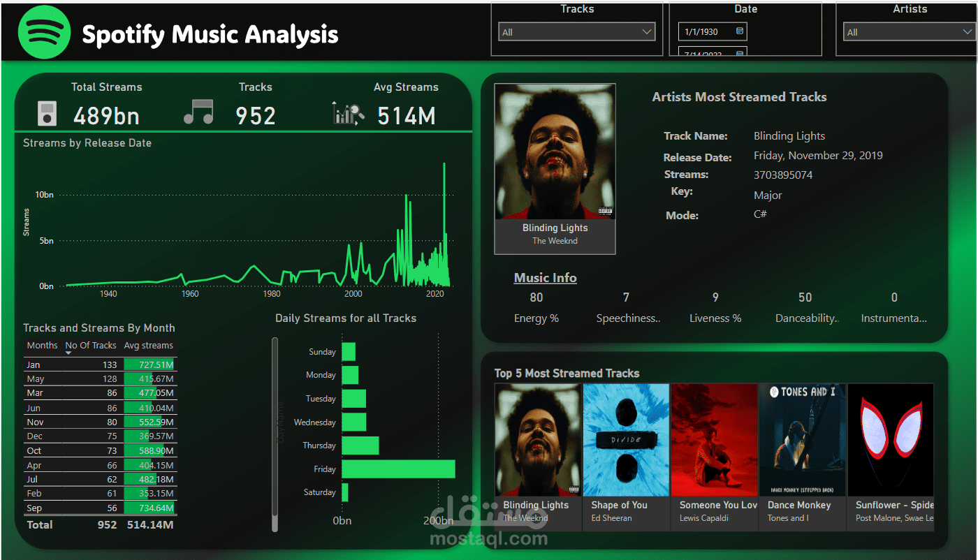The image size is (978, 560).
Task: Click the Tuesday bar in daily streams
Action: coord(353,399)
